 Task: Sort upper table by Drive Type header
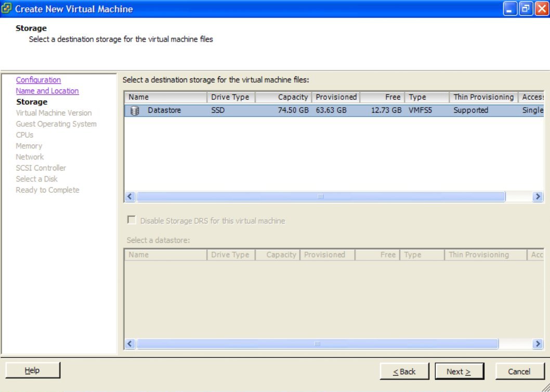click(x=231, y=97)
